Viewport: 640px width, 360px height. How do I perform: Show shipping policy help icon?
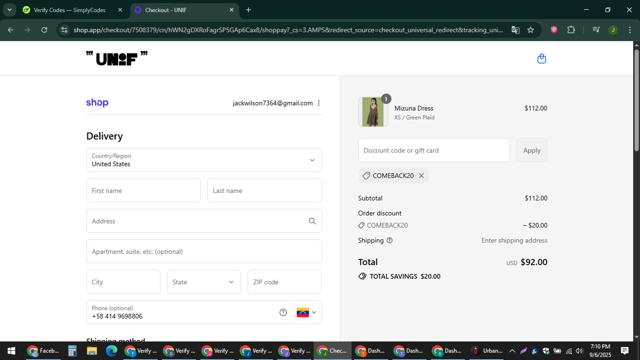pos(389,240)
